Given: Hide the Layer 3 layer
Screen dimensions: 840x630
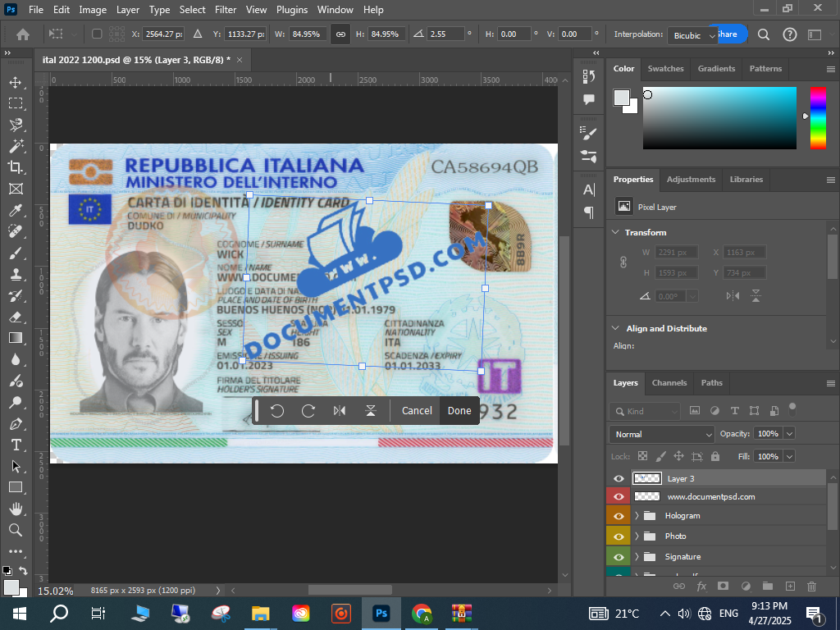Looking at the screenshot, I should point(619,479).
